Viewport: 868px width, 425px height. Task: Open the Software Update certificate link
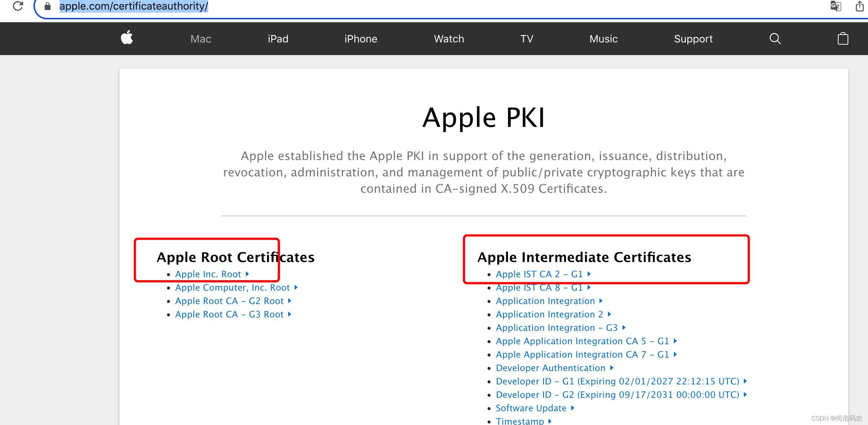[532, 408]
